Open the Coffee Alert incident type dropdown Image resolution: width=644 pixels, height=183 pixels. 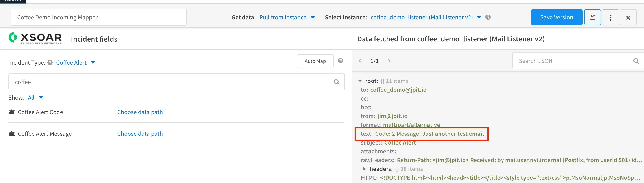coord(76,62)
